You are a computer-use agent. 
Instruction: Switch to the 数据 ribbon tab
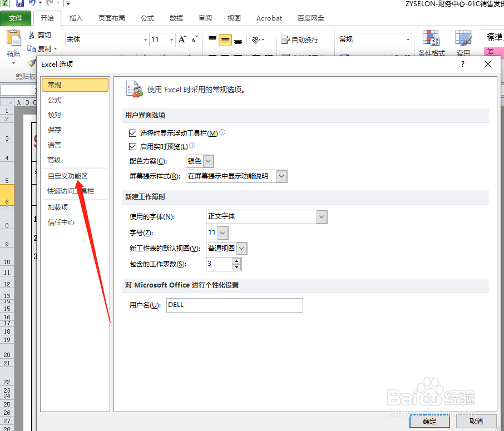(x=176, y=18)
